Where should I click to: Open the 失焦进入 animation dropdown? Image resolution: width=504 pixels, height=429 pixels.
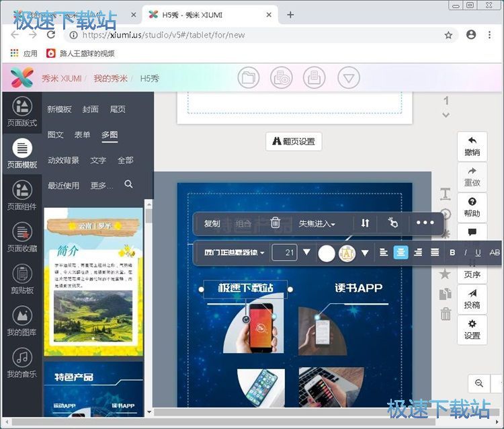click(317, 223)
